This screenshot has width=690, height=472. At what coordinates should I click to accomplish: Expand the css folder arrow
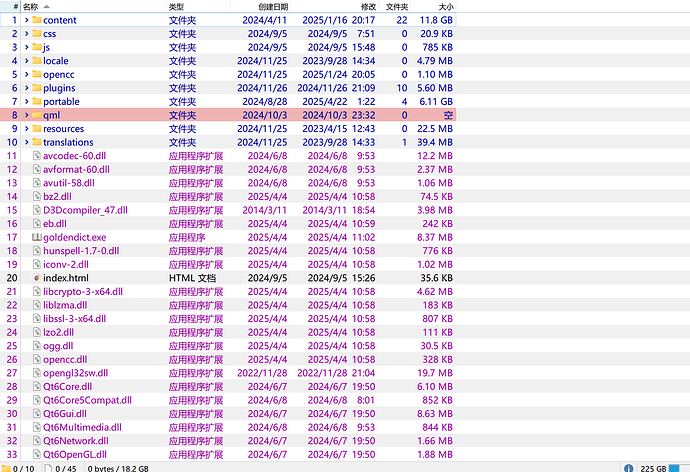click(x=27, y=34)
